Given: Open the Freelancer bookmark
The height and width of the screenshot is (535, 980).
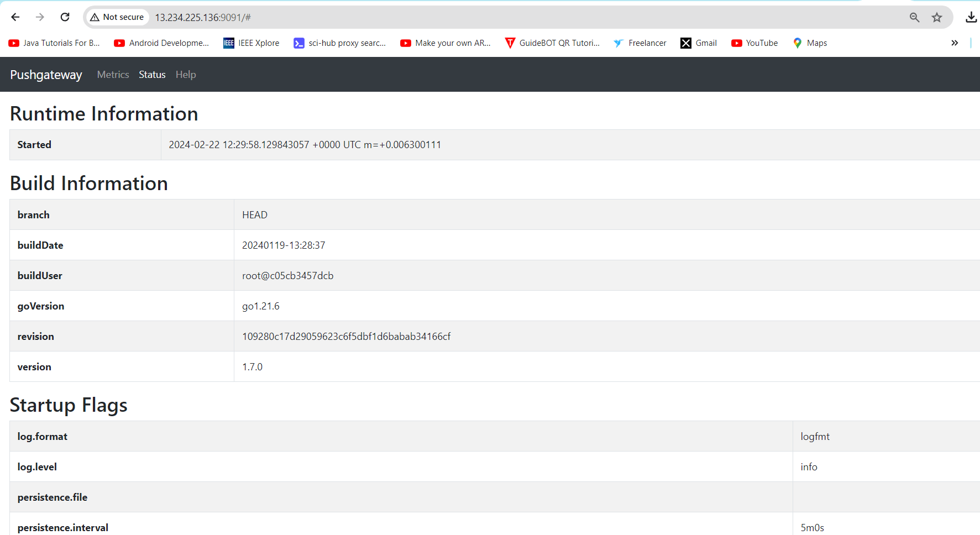Looking at the screenshot, I should [x=640, y=43].
